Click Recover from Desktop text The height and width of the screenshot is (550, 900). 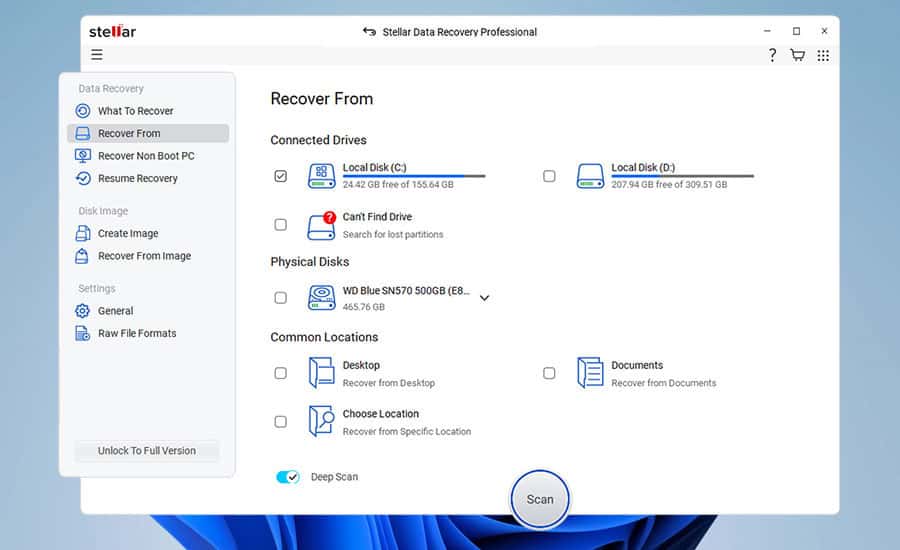tap(389, 383)
